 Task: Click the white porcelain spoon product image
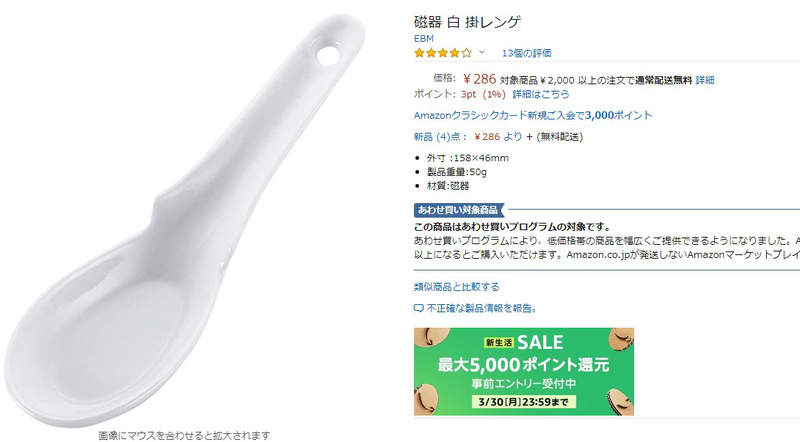pyautogui.click(x=184, y=219)
